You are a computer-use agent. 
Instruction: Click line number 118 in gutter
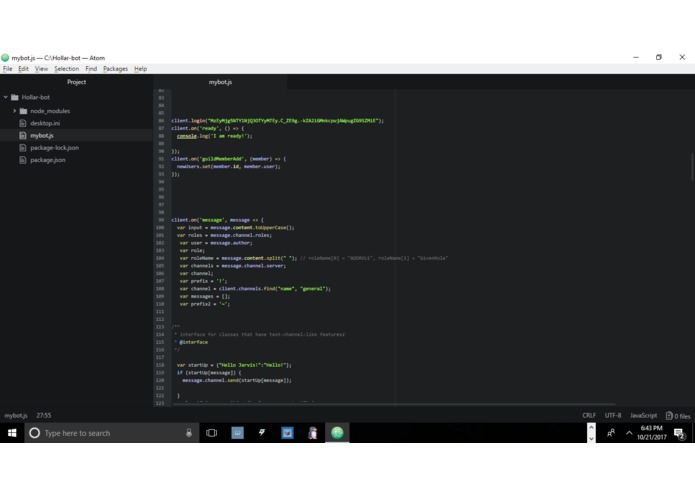160,365
